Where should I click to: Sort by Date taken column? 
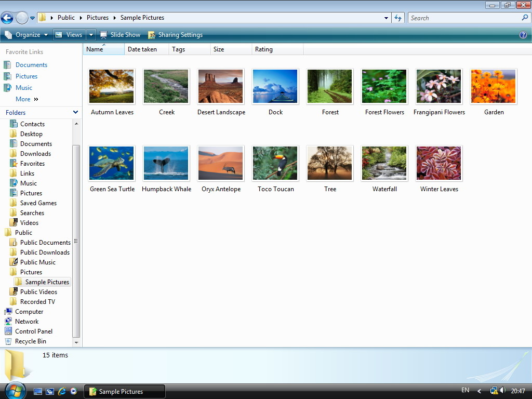coord(147,49)
